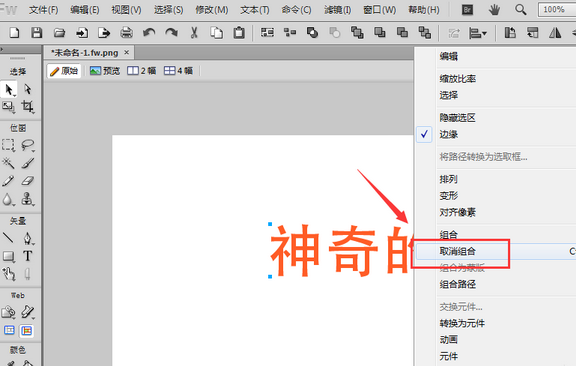Image resolution: width=576 pixels, height=366 pixels.
Task: Switch to the 原始 view tab
Action: tap(64, 71)
